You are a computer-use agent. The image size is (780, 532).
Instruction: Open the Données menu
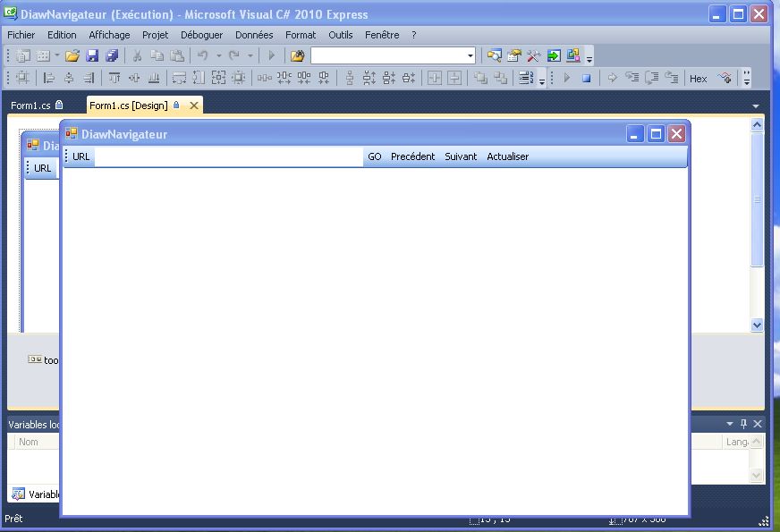click(x=254, y=35)
